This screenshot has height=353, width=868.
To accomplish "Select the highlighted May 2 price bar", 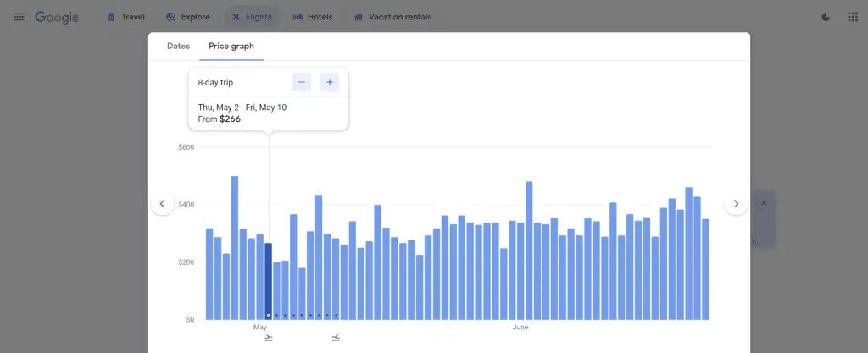I will click(x=269, y=281).
